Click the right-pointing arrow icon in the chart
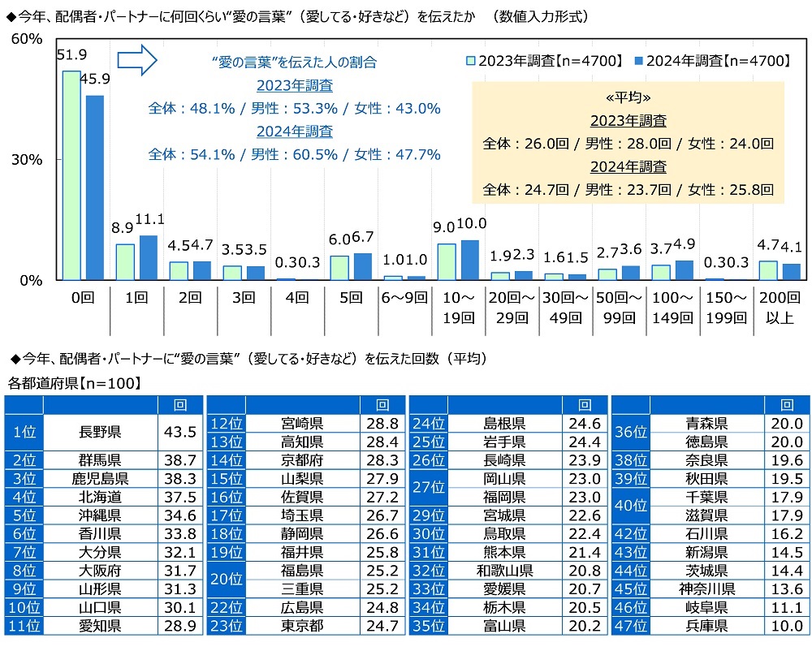Viewport: 812px width, 651px height. click(136, 61)
